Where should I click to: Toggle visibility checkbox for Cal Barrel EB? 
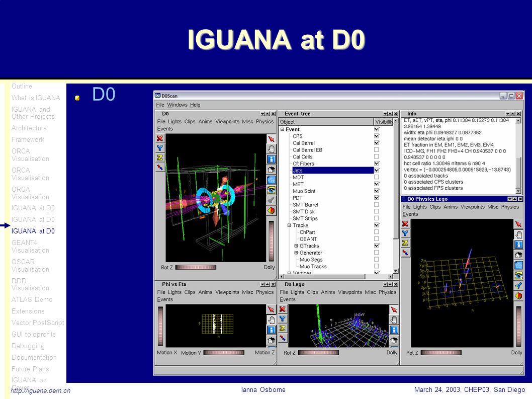coord(377,149)
